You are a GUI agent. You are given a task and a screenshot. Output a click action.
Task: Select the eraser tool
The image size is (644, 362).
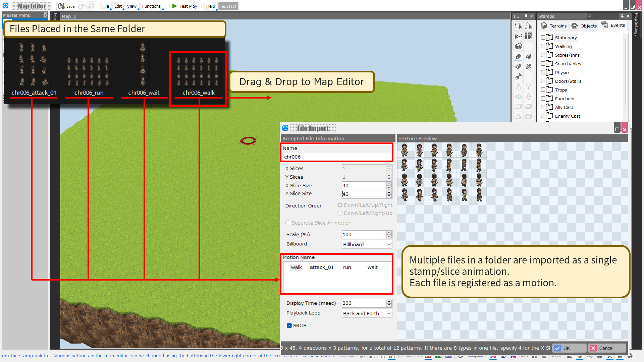[519, 66]
